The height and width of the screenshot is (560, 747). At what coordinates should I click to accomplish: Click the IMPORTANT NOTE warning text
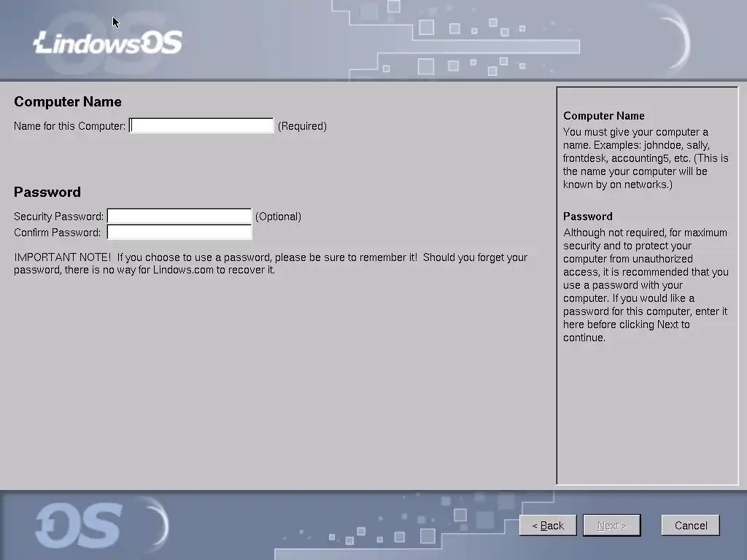click(x=271, y=263)
